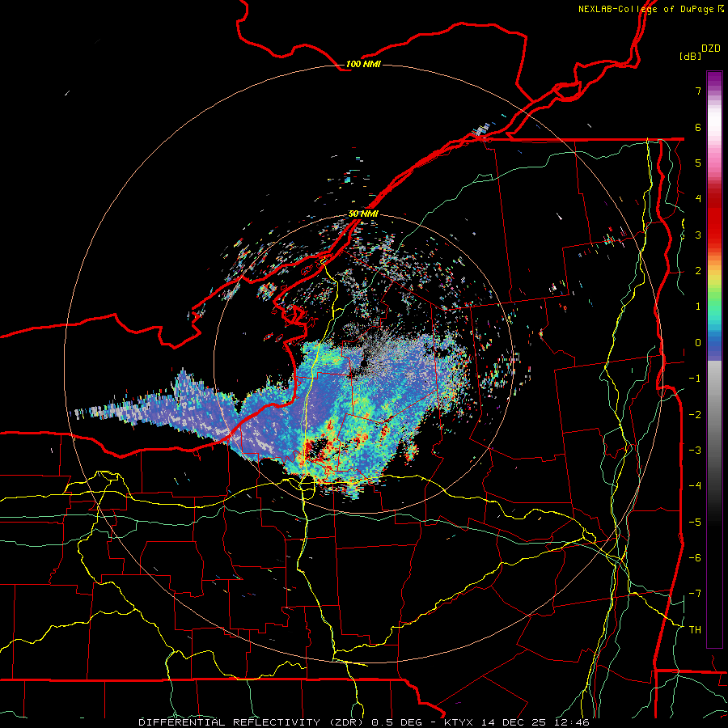Click the DZD legend title
The height and width of the screenshot is (728, 728).
(x=711, y=49)
